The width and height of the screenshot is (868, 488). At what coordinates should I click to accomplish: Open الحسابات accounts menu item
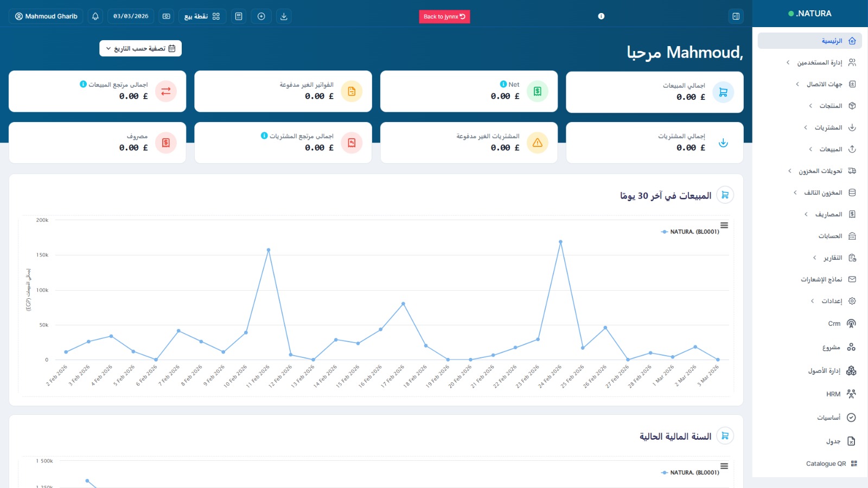pos(809,236)
